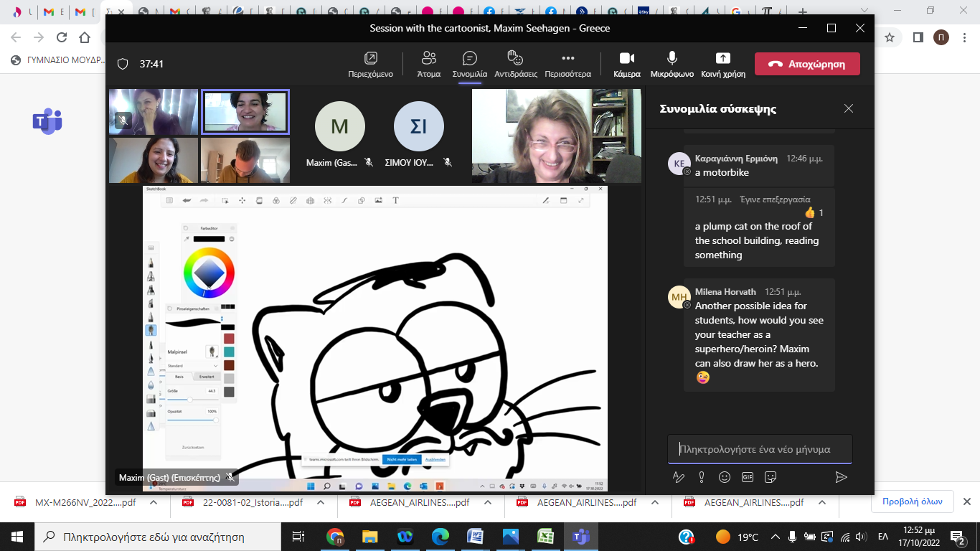Send the chat message with arrow icon
980x551 pixels.
841,477
